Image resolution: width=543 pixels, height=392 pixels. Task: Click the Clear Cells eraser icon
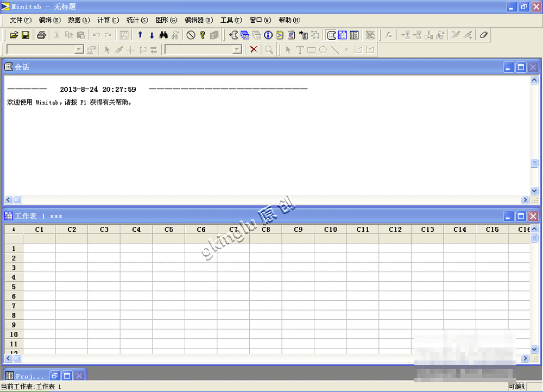coord(484,35)
